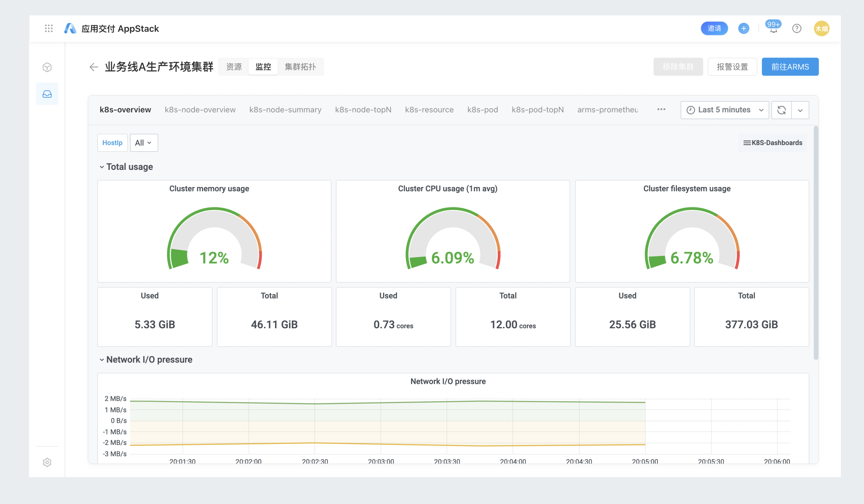Viewport: 864px width, 504px height.
Task: Click the Cluster memory usage panel title
Action: [209, 189]
